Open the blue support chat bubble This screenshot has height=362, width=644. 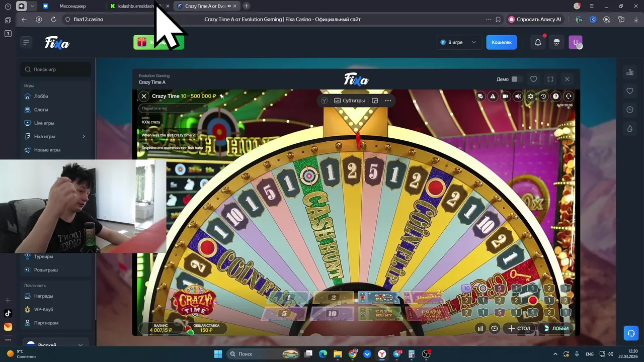click(630, 333)
